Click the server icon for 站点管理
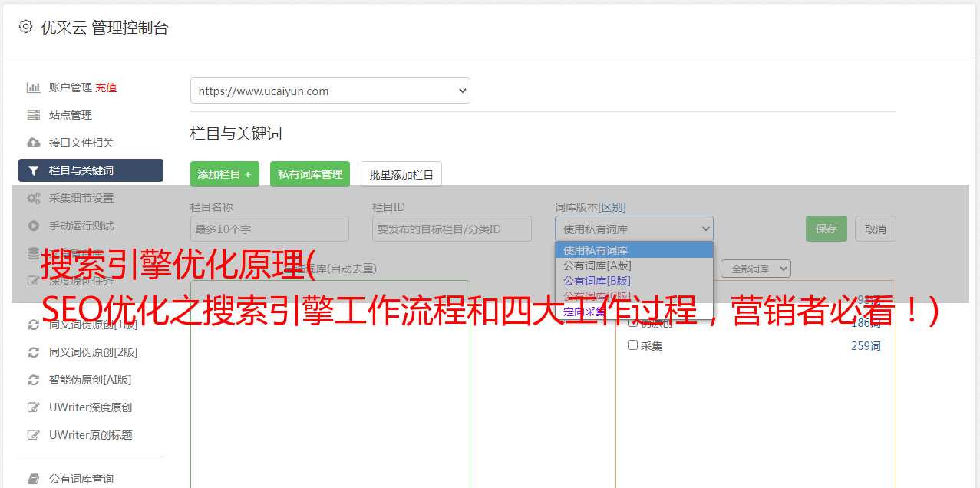980x488 pixels. coord(34,115)
